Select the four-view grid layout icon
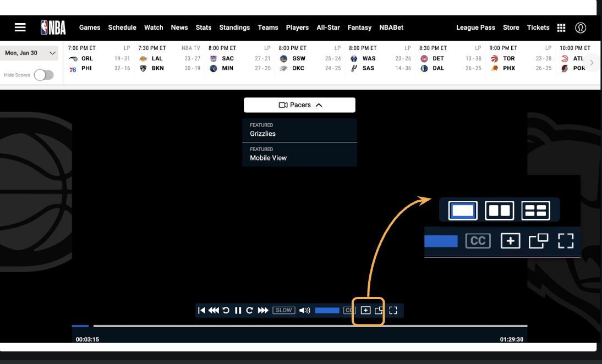The height and width of the screenshot is (364, 602). (x=536, y=211)
